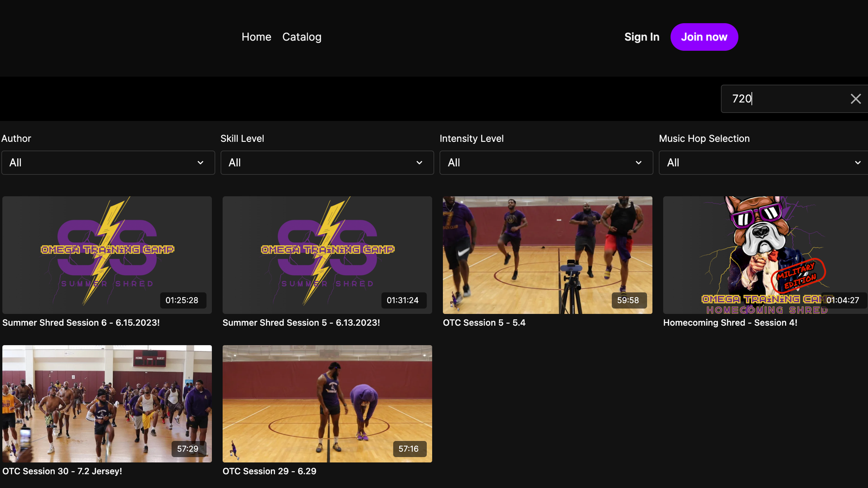Image resolution: width=868 pixels, height=488 pixels.
Task: Click the OTC Session 29 - 6.29 title
Action: 269,472
